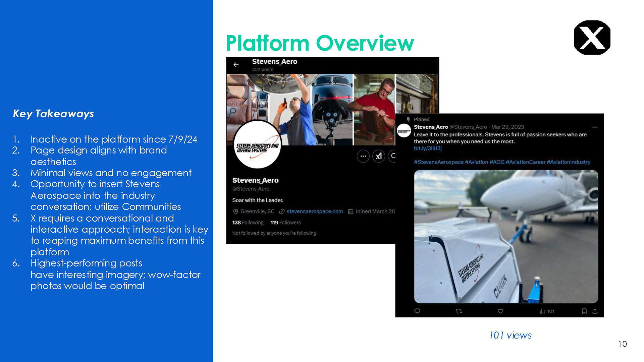
Task: Repost the pinned Stevens_Aero post
Action: (x=459, y=311)
